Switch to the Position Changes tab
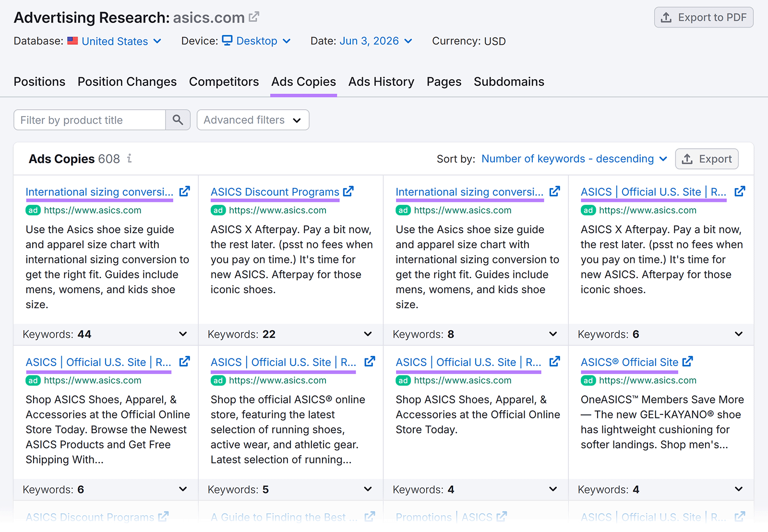768x532 pixels. point(127,82)
